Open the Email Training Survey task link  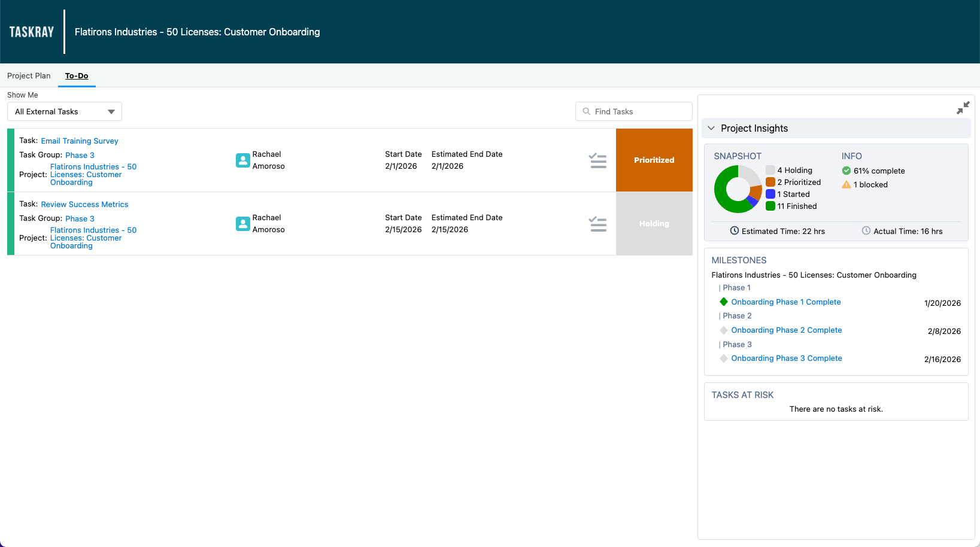[80, 141]
